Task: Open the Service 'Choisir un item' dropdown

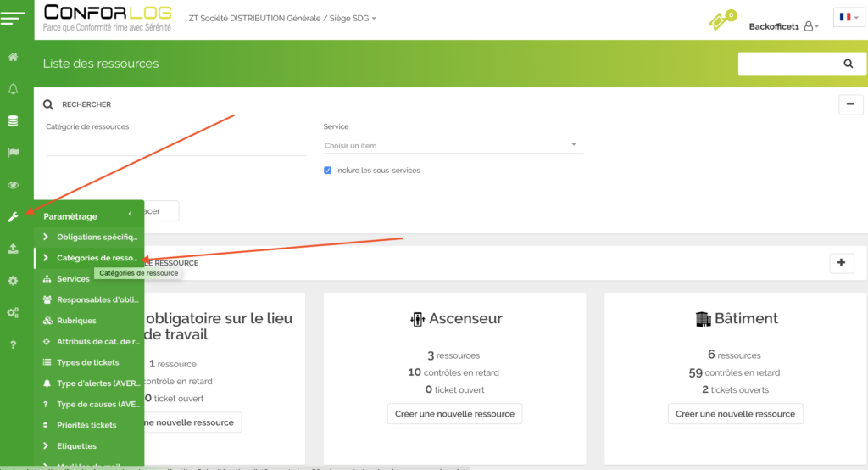Action: point(453,145)
